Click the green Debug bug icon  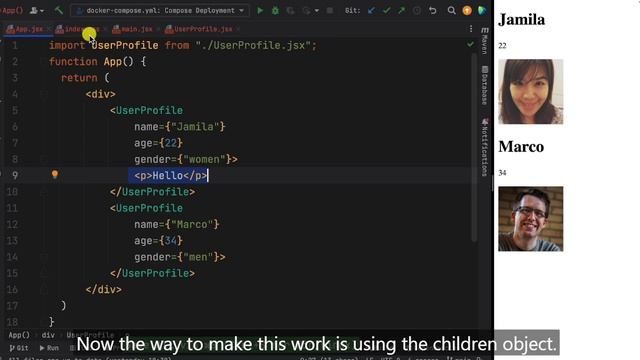(276, 10)
